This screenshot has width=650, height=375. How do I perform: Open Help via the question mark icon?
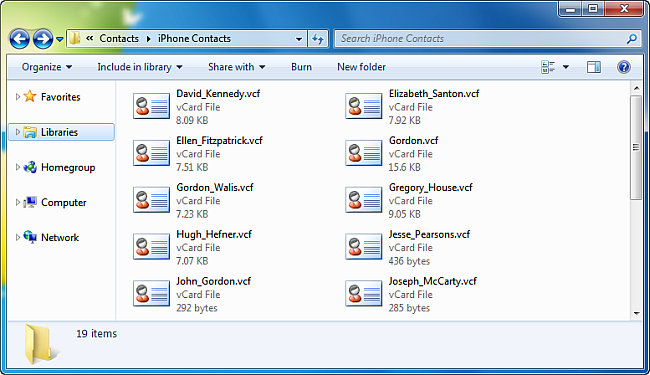[x=624, y=67]
